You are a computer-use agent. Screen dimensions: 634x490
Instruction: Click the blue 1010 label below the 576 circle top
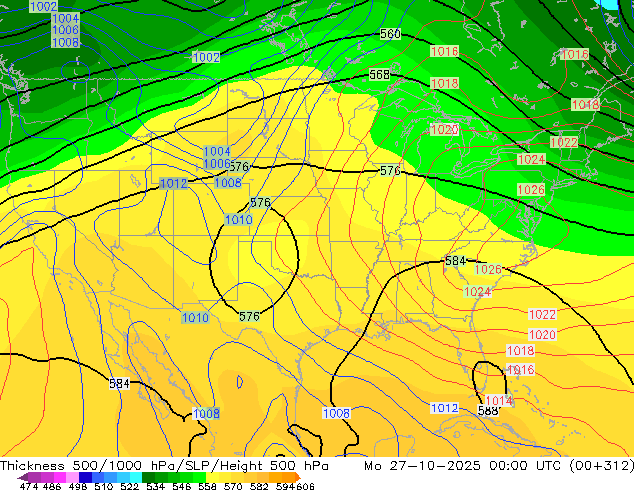[239, 220]
